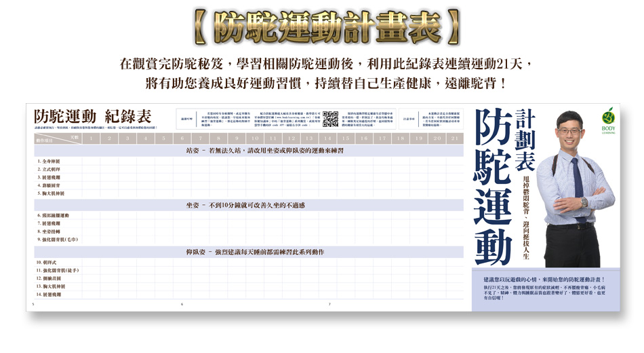Click the 防駝運動 紀錄表 heading

pyautogui.click(x=92, y=115)
